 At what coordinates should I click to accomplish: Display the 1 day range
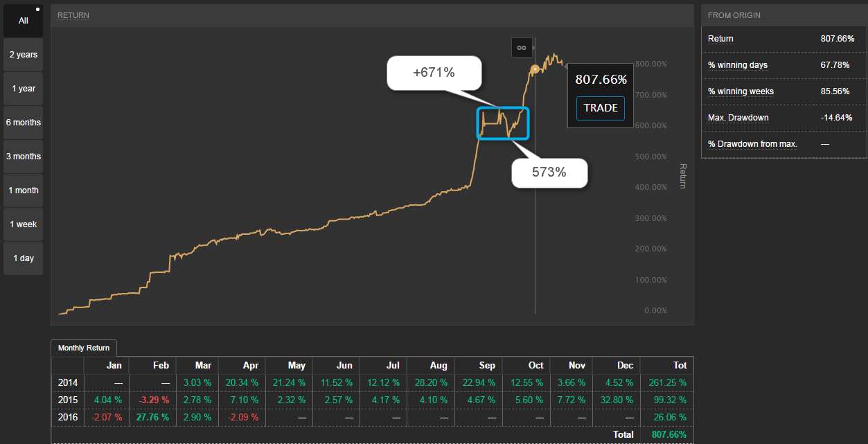point(24,258)
